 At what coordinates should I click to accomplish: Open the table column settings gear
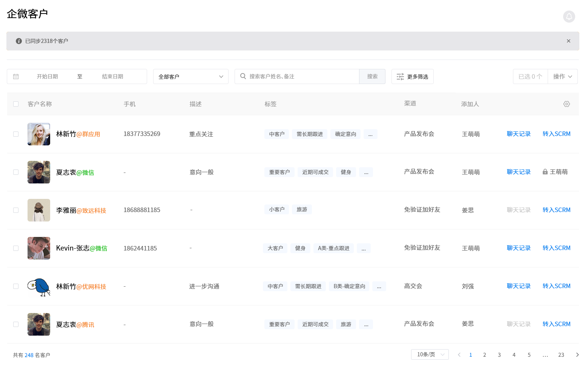point(567,104)
